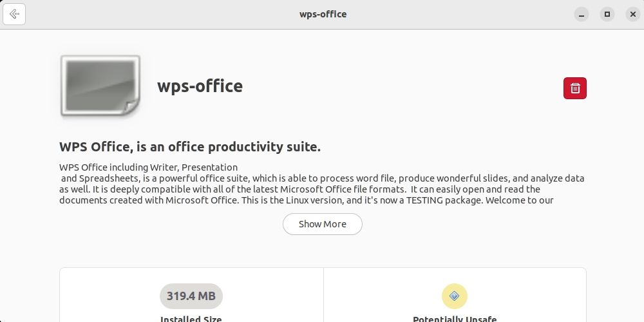This screenshot has width=644, height=322.
Task: Expand the description with Show More
Action: (x=322, y=224)
